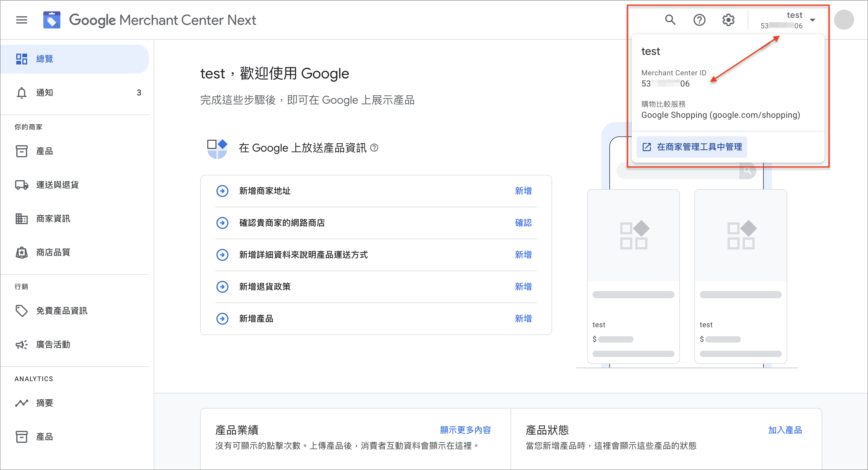Click the 產品 box icon under 你的商家
868x470 pixels.
[x=22, y=151]
